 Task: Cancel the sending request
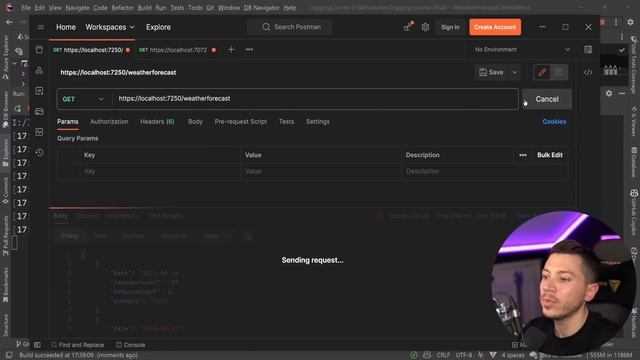[x=547, y=99]
